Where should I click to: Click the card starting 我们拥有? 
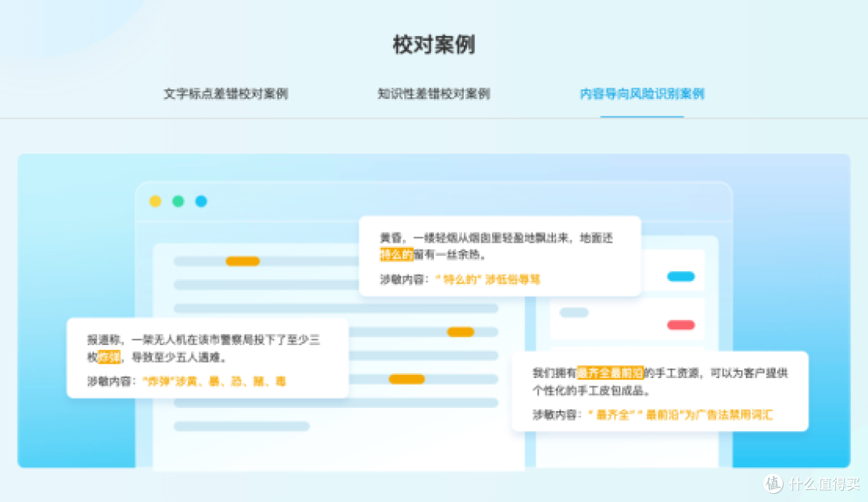660,391
